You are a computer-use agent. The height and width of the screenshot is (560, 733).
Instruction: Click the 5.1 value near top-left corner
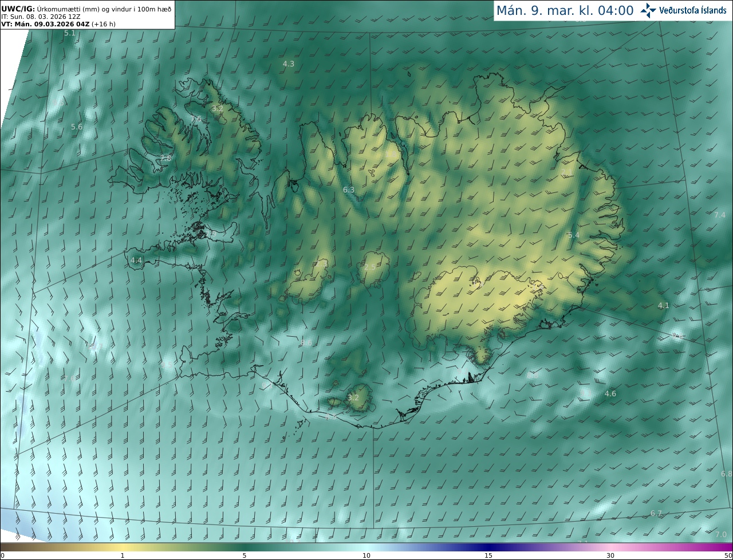point(70,33)
